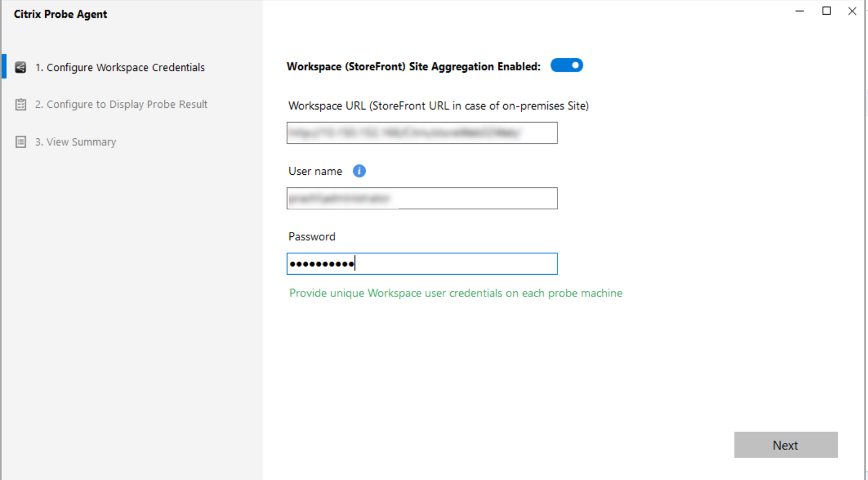This screenshot has width=868, height=480.
Task: Click the Citrix Probe Agent title
Action: coord(60,14)
